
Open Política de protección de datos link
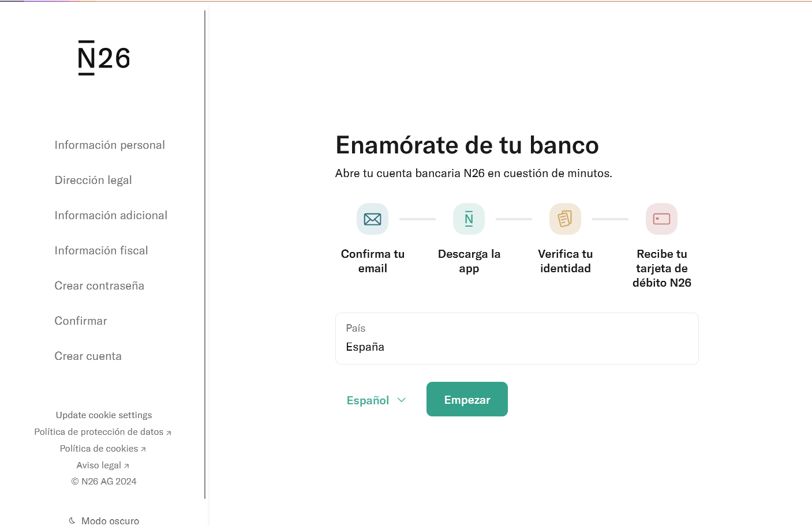pos(103,432)
